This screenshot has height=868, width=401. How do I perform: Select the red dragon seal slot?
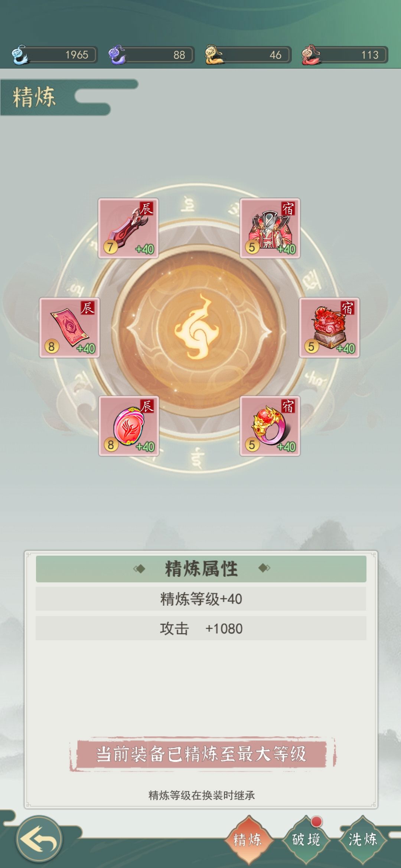pos(329,328)
